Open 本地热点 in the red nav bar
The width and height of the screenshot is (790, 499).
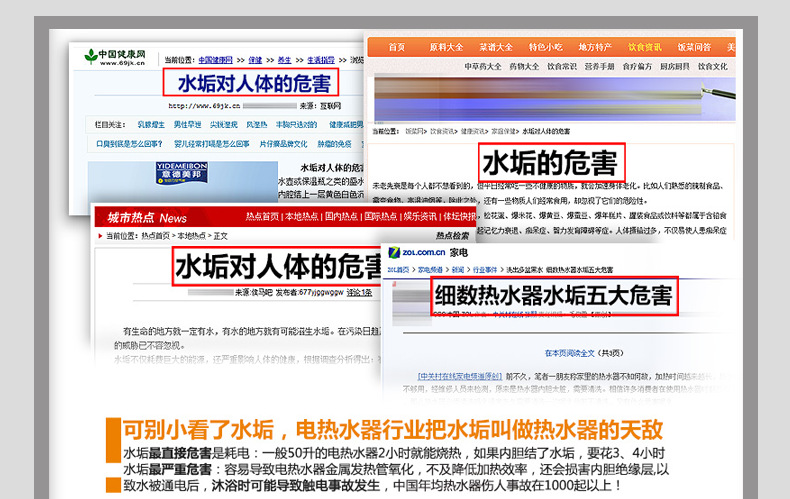[x=301, y=217]
